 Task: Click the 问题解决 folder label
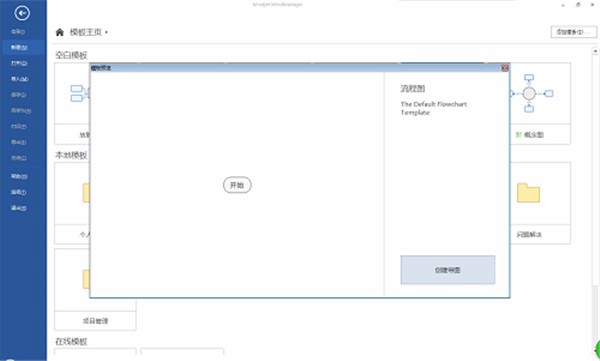[529, 234]
